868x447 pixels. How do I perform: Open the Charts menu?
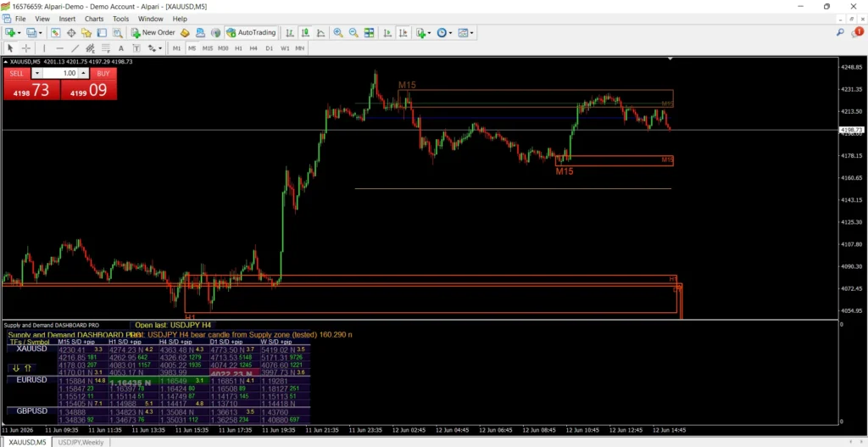94,19
